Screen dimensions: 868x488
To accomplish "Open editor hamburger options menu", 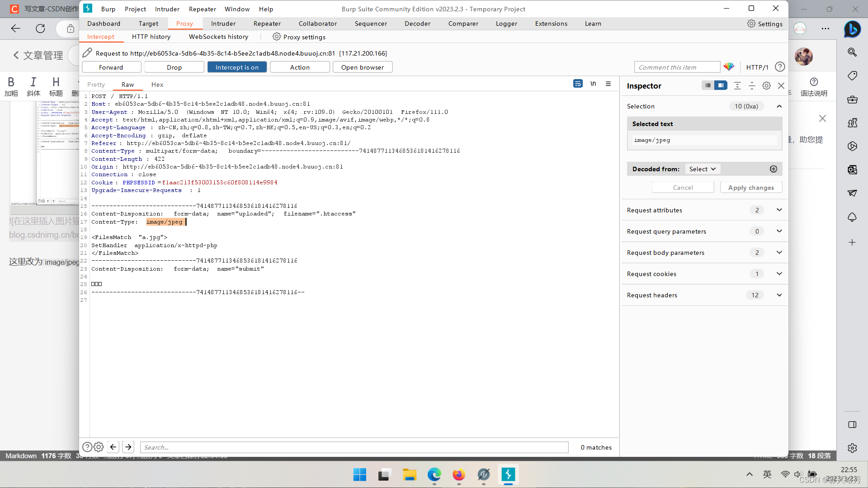I will point(608,84).
